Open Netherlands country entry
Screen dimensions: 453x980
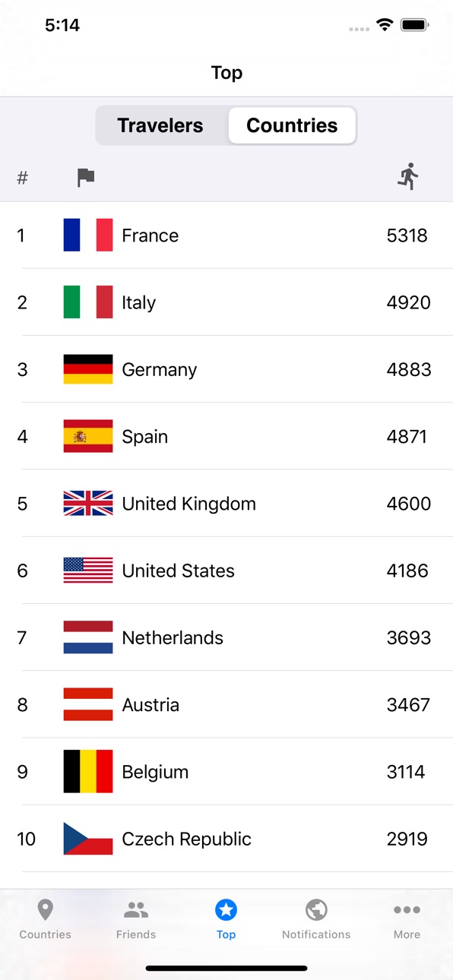point(226,637)
